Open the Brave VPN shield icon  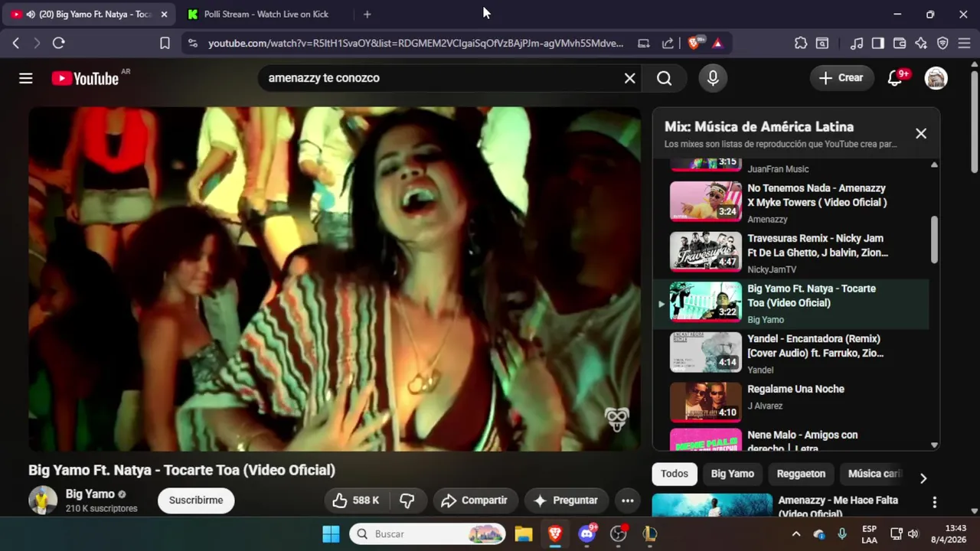(x=942, y=44)
